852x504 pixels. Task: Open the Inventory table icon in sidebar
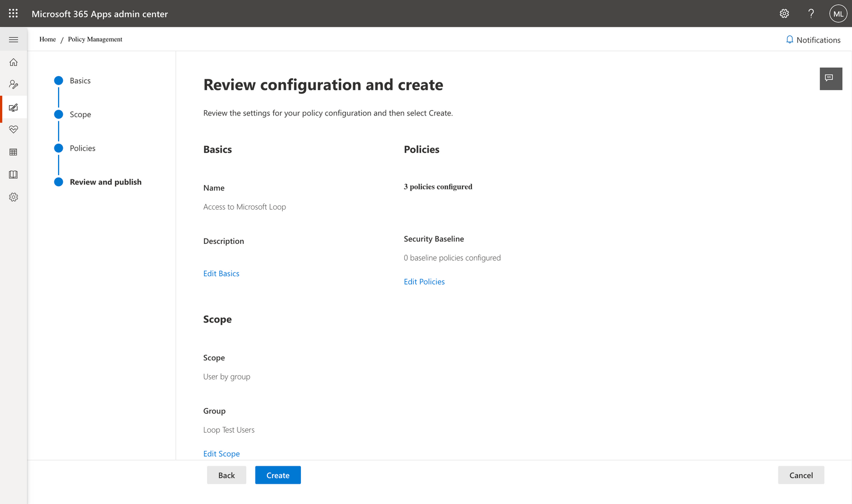tap(14, 152)
